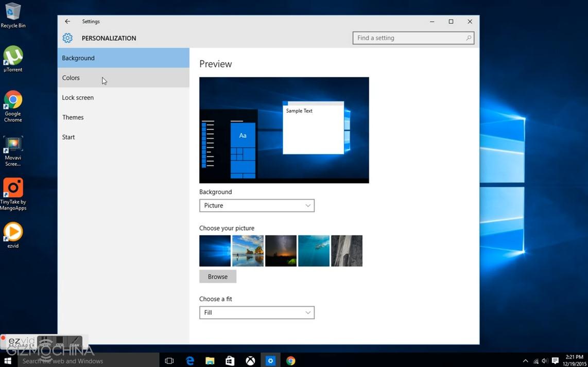Switch to the Colors section
This screenshot has height=367, width=588.
pyautogui.click(x=71, y=78)
